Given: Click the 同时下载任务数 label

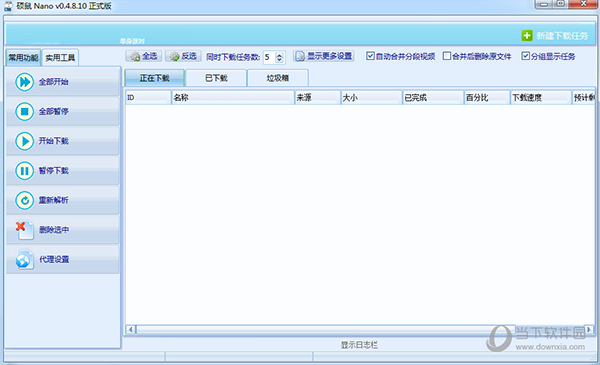Looking at the screenshot, I should 233,57.
